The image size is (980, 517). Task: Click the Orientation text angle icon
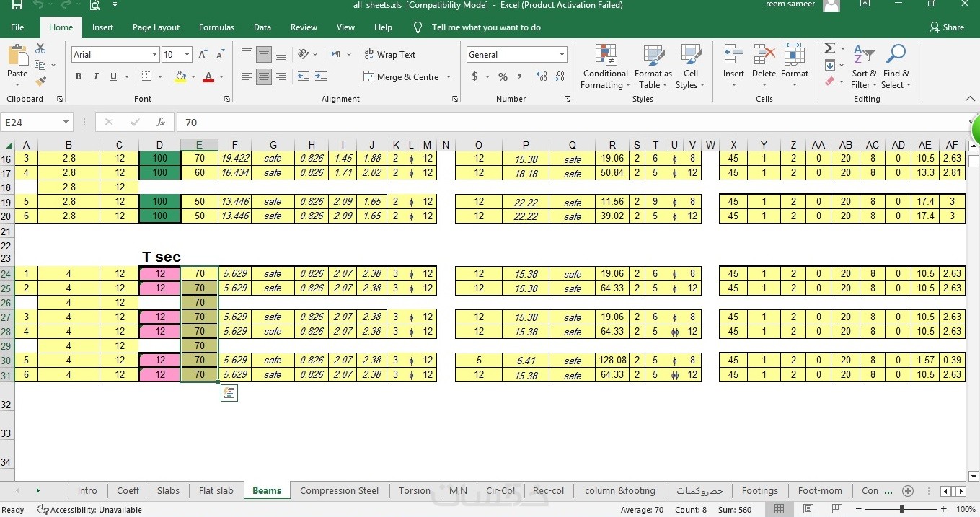pyautogui.click(x=304, y=54)
